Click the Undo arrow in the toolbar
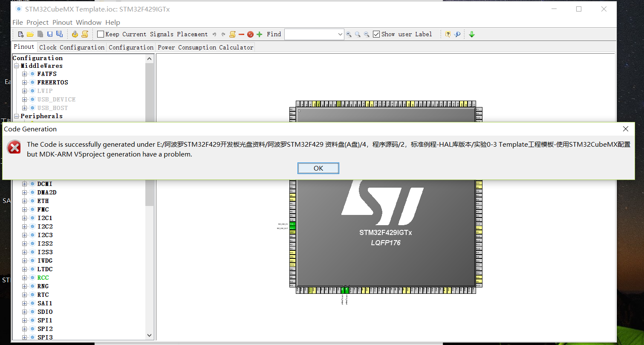Screen dimensions: 644x345 click(x=214, y=34)
